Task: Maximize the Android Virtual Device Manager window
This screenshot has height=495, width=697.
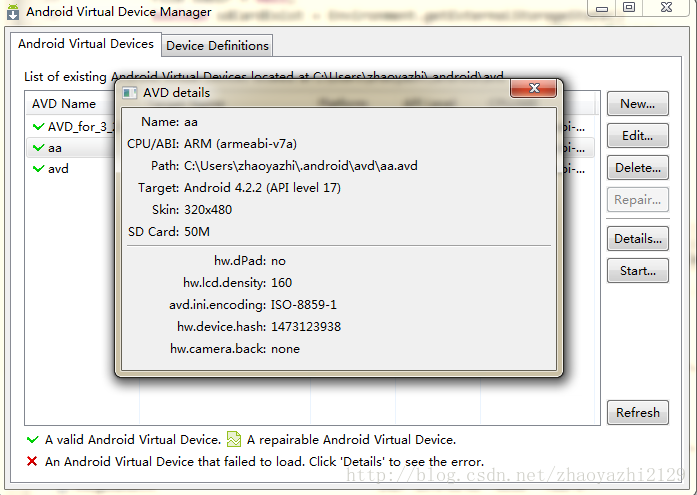Action: tap(629, 8)
